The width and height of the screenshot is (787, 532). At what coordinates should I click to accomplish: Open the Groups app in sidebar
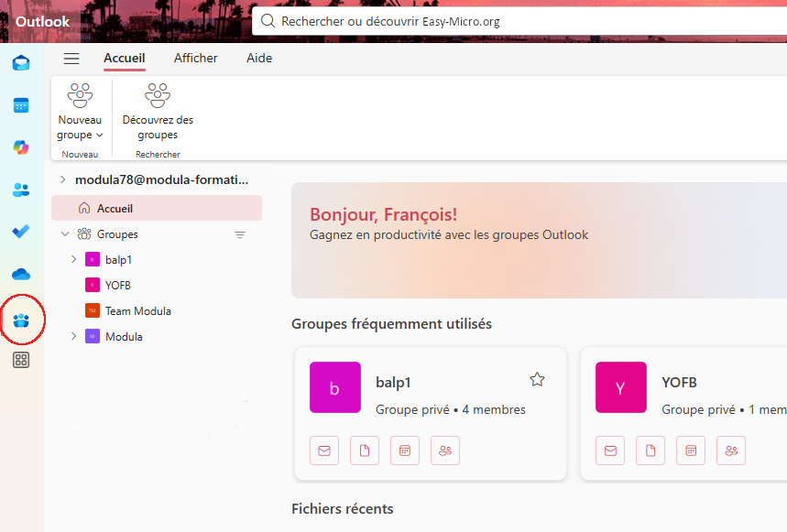21,320
